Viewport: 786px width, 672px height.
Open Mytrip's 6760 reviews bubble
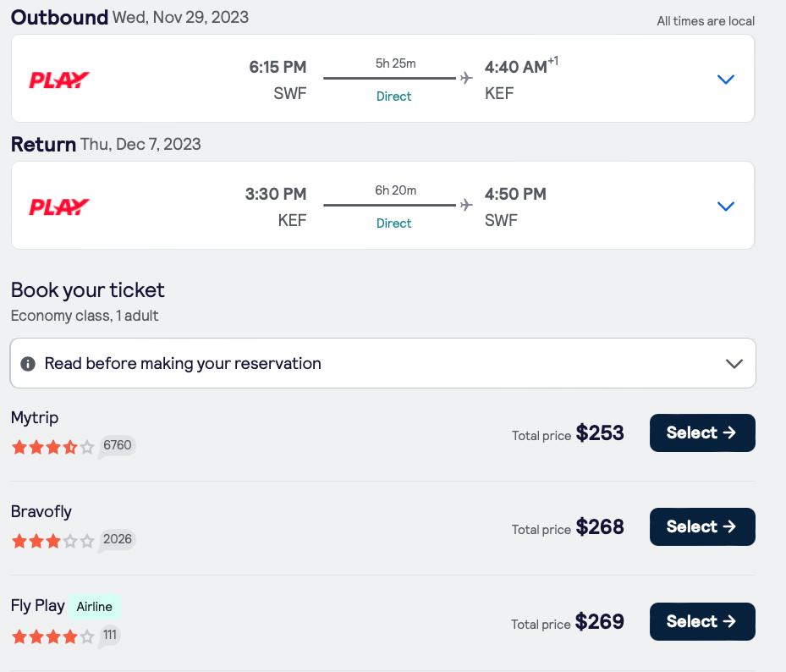117,445
